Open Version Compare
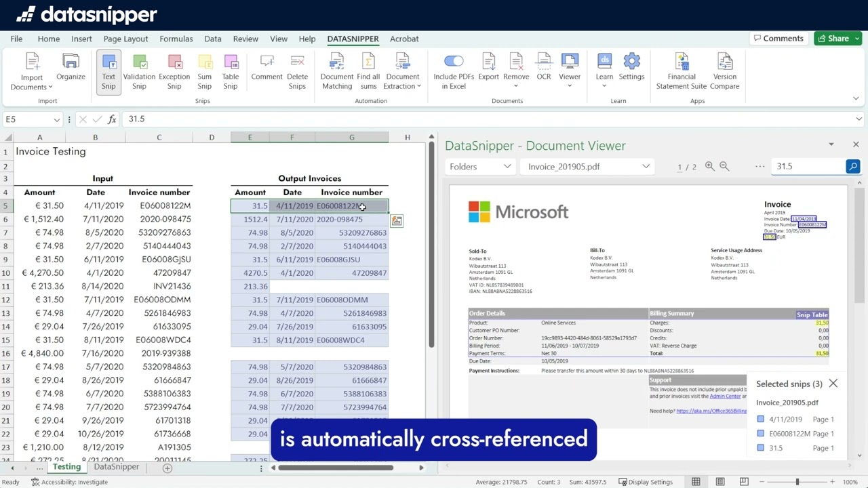The height and width of the screenshot is (488, 868). 725,72
